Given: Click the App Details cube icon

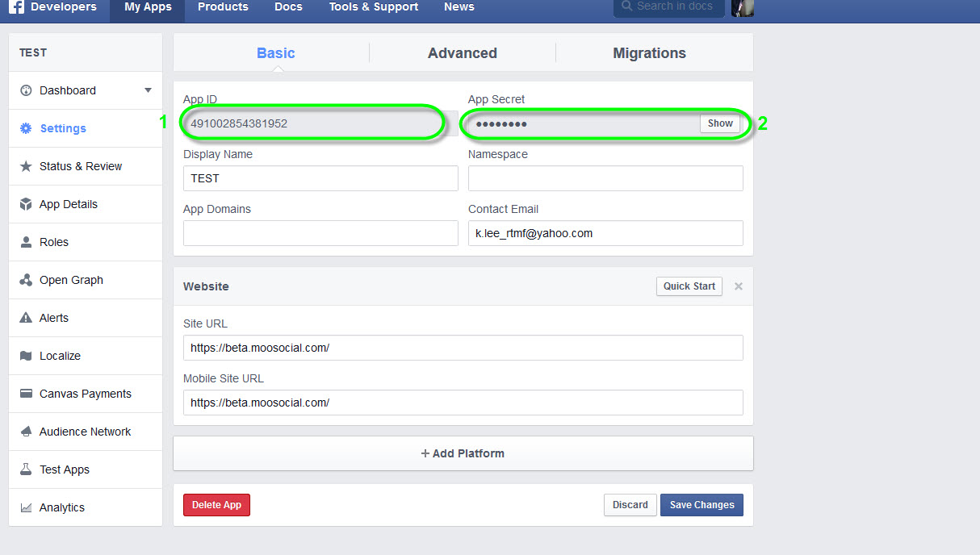Looking at the screenshot, I should 26,204.
